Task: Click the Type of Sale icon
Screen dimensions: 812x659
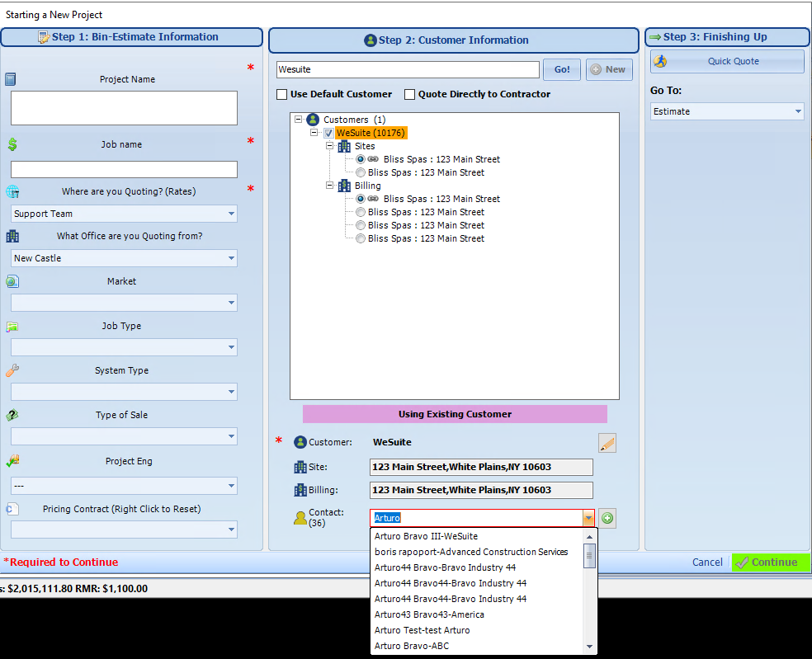Action: [12, 415]
